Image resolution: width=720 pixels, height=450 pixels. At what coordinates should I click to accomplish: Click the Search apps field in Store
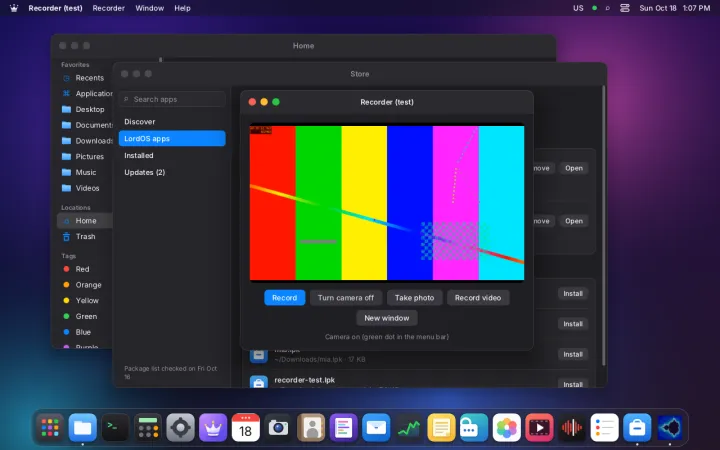172,99
